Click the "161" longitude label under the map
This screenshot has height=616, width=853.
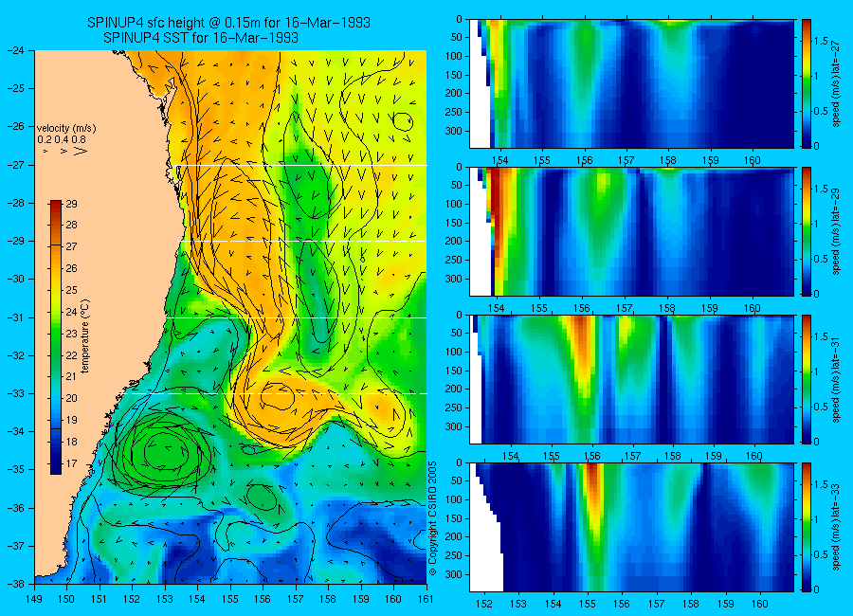(426, 599)
